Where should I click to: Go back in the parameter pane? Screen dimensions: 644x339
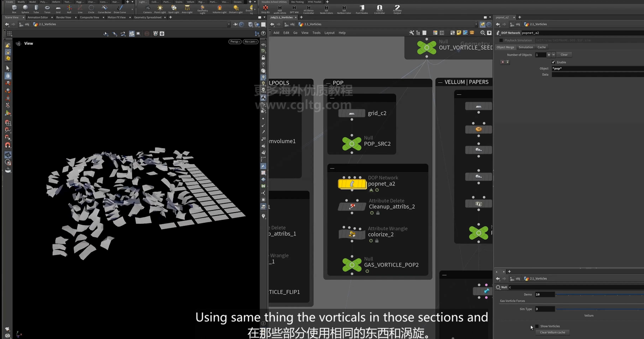click(498, 24)
